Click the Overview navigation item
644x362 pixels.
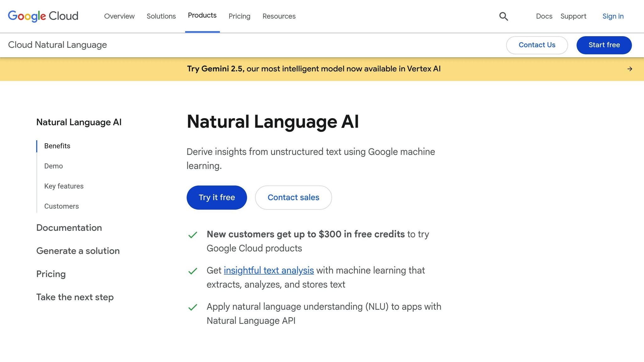(119, 16)
